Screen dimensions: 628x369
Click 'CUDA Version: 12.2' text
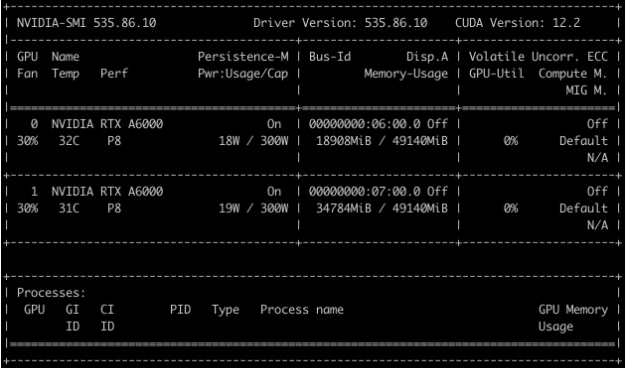(517, 23)
